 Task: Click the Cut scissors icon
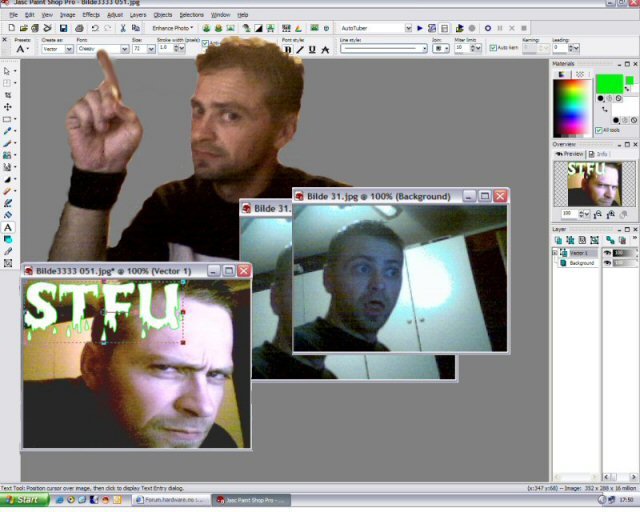pyautogui.click(x=123, y=28)
